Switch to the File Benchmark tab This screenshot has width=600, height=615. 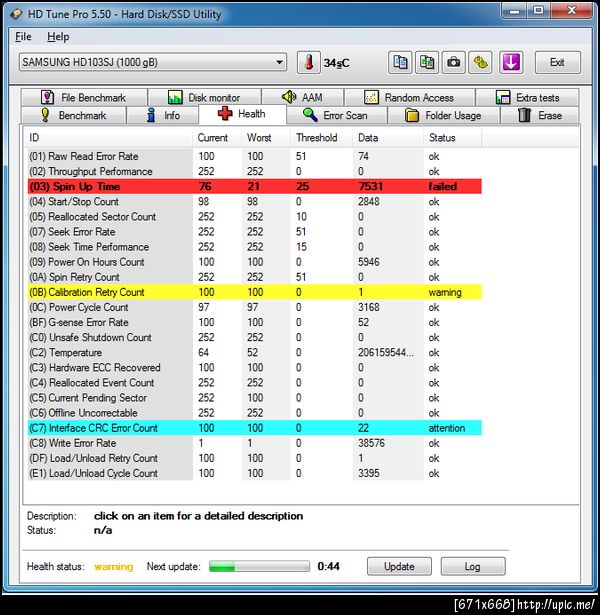click(84, 97)
